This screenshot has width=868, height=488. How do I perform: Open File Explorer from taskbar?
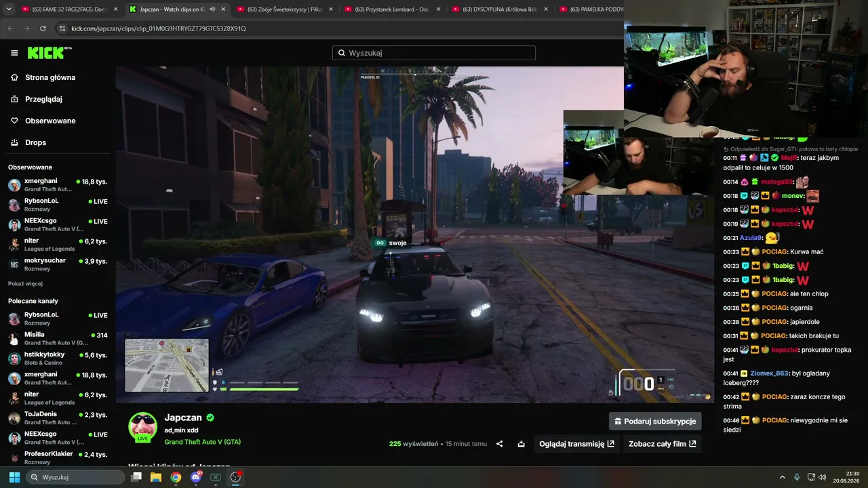point(156,477)
